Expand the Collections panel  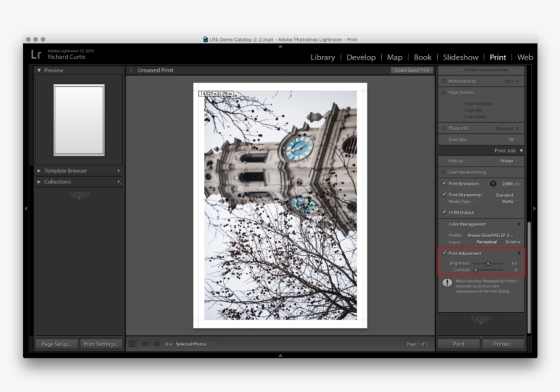pos(39,182)
